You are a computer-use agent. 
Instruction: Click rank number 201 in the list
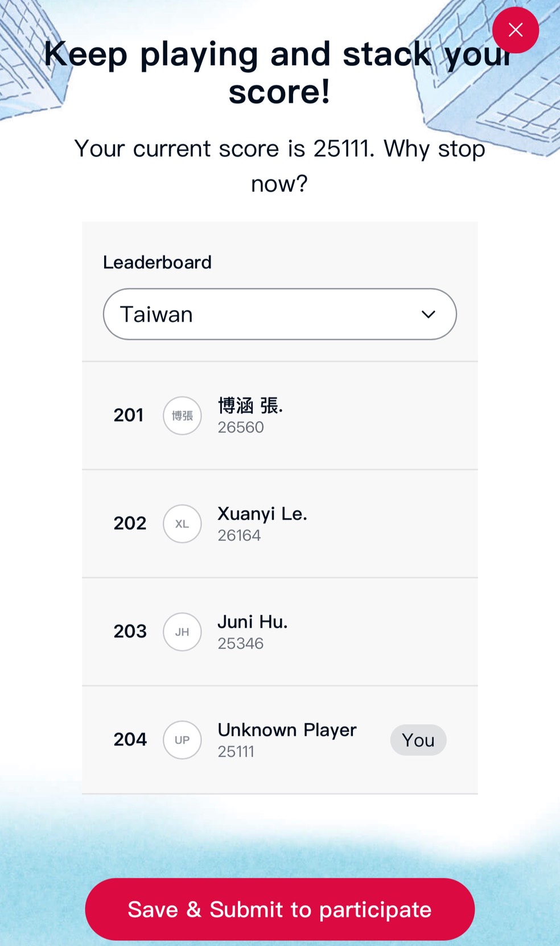click(x=129, y=416)
